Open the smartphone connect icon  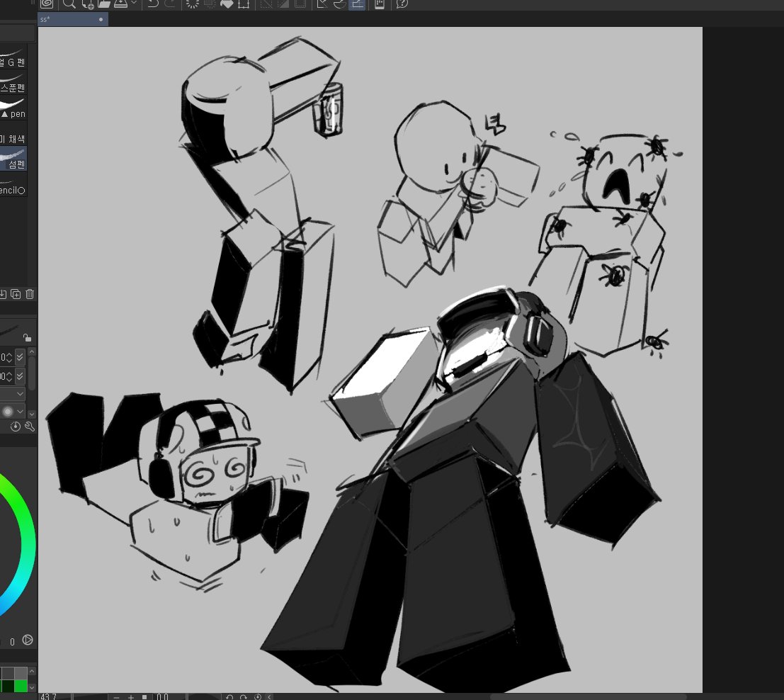click(380, 4)
